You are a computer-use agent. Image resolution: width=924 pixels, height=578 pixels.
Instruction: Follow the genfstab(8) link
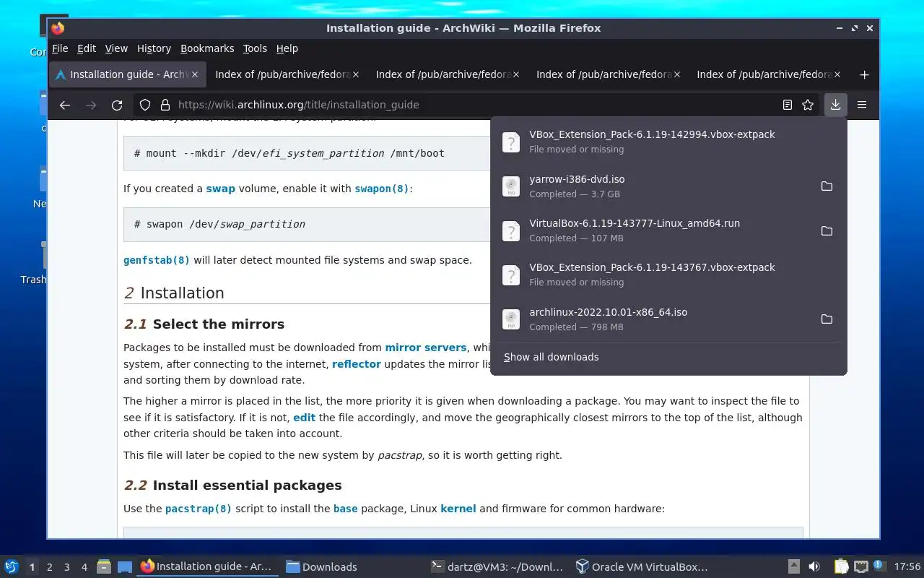[x=157, y=260]
